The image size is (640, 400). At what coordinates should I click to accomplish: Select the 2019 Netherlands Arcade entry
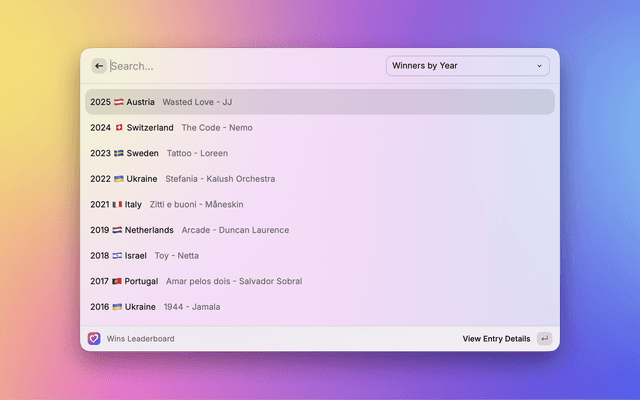(319, 230)
